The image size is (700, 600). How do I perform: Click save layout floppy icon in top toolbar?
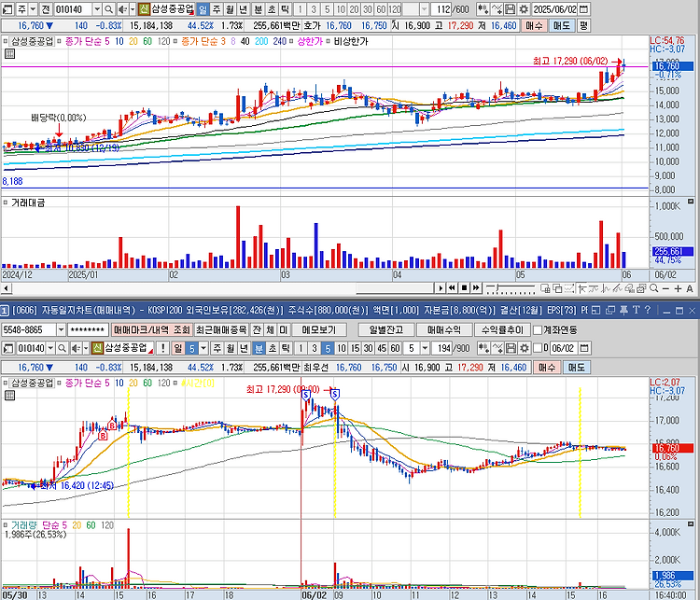[x=510, y=9]
